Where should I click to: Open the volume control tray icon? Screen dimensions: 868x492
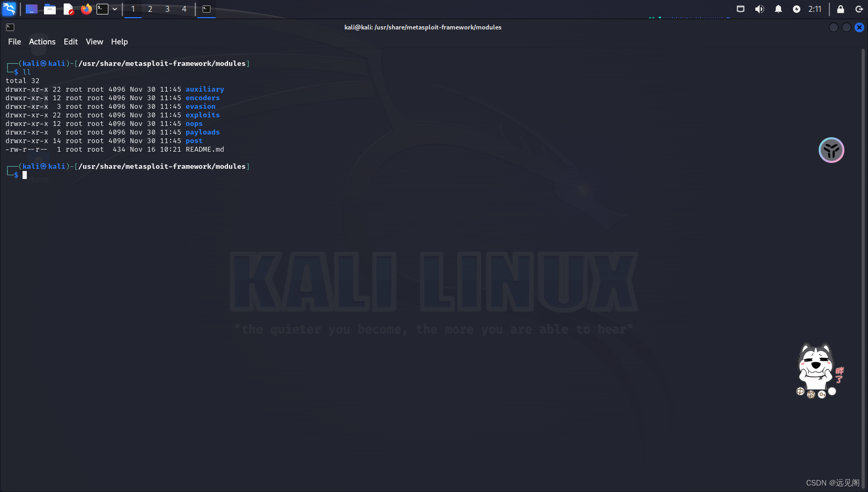(x=759, y=9)
